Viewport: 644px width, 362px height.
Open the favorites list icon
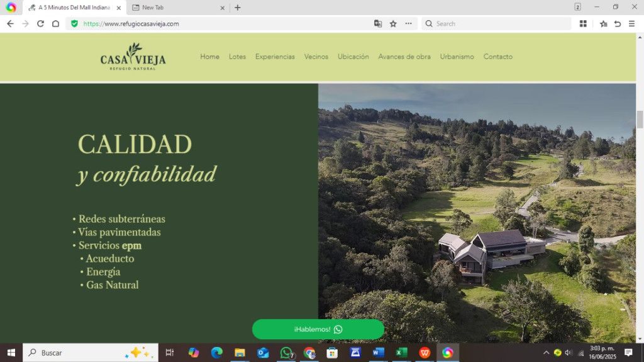(x=603, y=24)
